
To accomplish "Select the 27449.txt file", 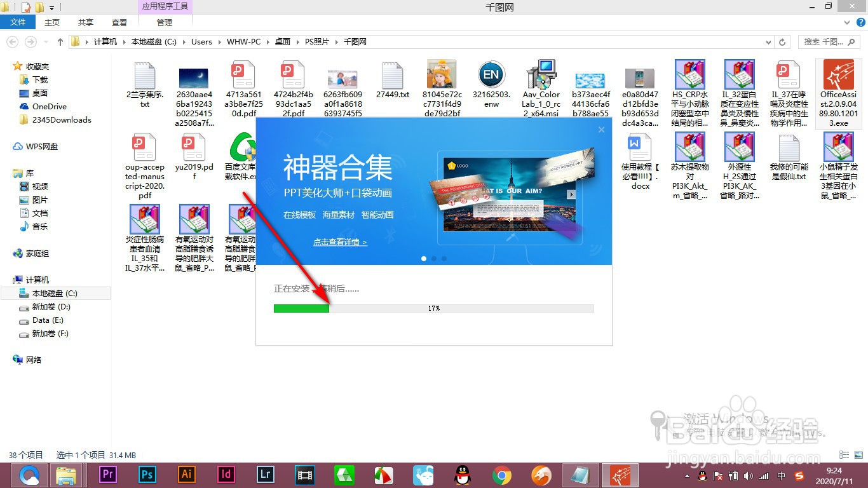I will tap(393, 81).
